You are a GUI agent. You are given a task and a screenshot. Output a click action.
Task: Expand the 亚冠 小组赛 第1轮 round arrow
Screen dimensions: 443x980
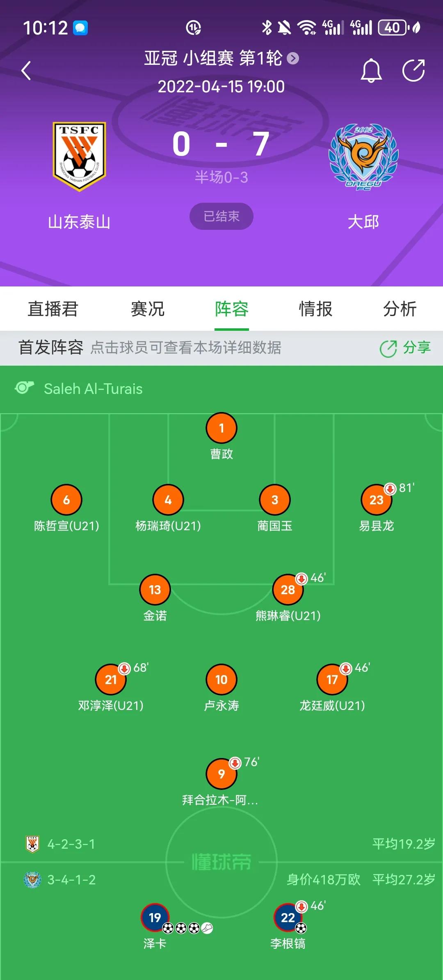click(x=293, y=59)
